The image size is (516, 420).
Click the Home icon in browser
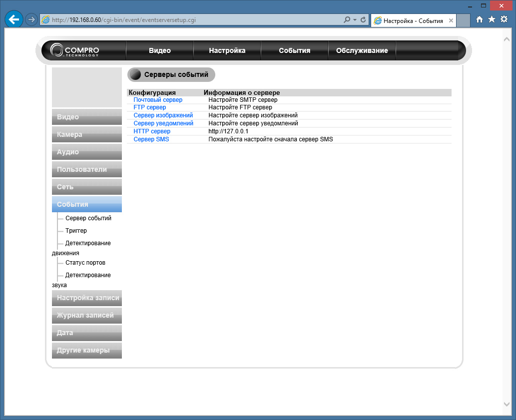coord(480,19)
